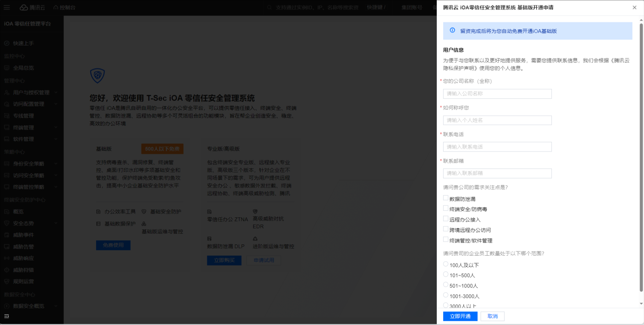This screenshot has height=325, width=644.
Task: Focus the 请输入联系邮箱 input field
Action: (497, 173)
